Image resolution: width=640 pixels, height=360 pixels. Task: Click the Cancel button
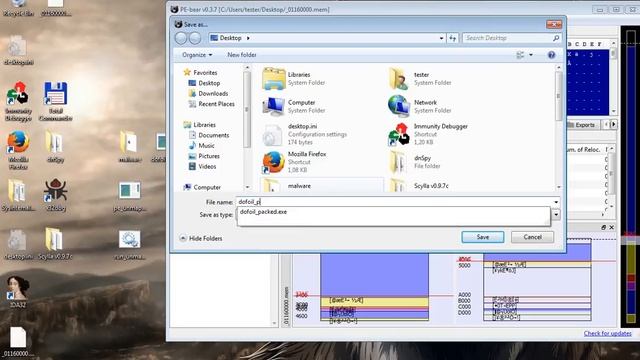(x=533, y=237)
